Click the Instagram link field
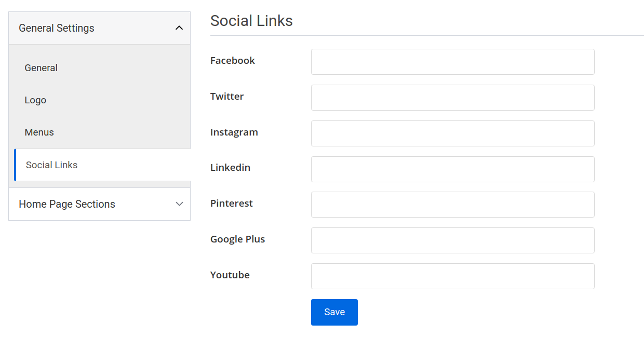Screen dimensions: 644x337 pyautogui.click(x=452, y=133)
